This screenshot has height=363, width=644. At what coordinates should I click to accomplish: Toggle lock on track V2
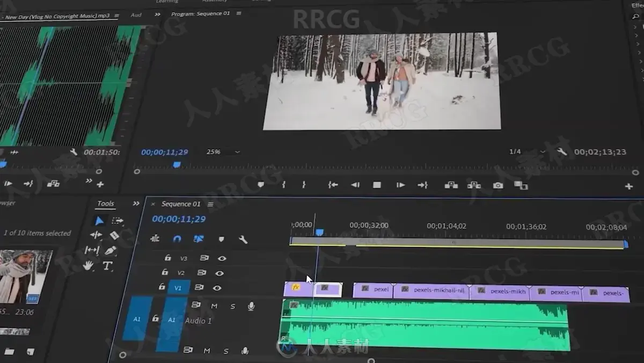click(x=165, y=272)
